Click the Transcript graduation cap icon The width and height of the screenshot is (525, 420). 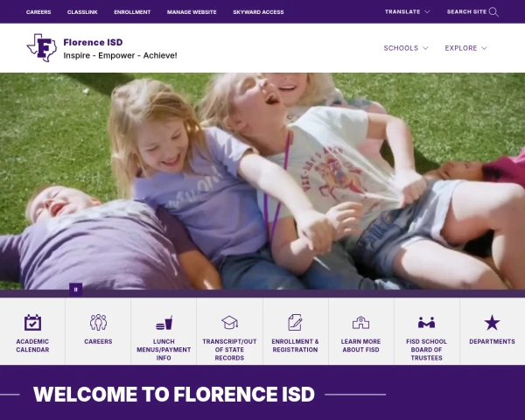coord(229,323)
